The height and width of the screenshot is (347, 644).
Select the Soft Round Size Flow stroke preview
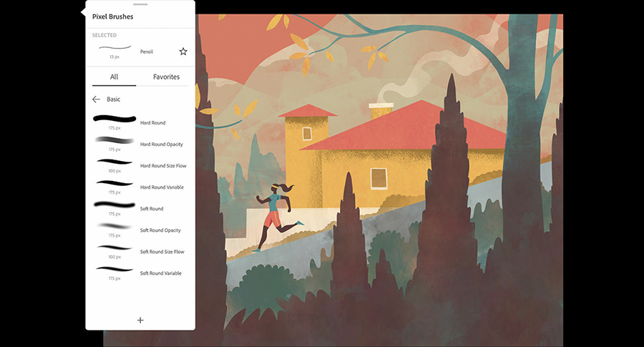114,248
